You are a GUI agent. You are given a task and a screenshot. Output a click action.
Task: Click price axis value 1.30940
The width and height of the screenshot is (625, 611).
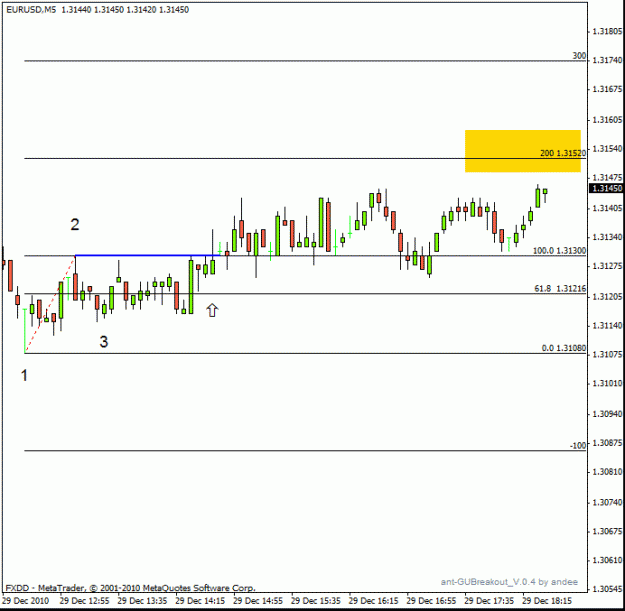pyautogui.click(x=607, y=414)
